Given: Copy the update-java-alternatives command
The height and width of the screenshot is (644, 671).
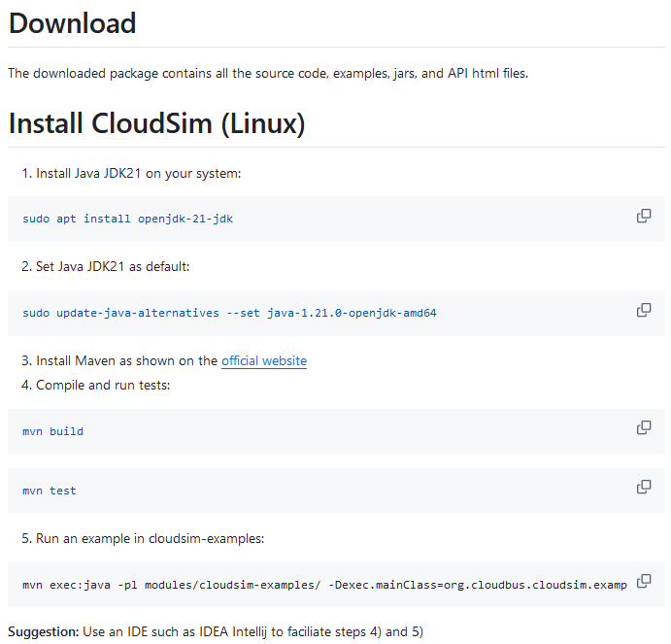Looking at the screenshot, I should point(644,310).
